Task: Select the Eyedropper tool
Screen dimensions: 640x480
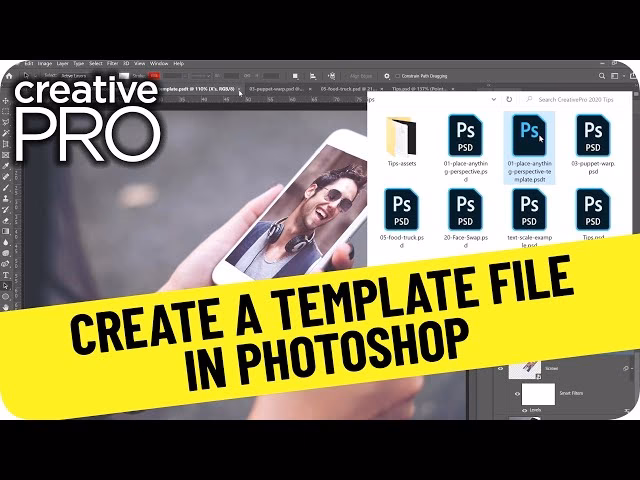Action: coord(6,166)
